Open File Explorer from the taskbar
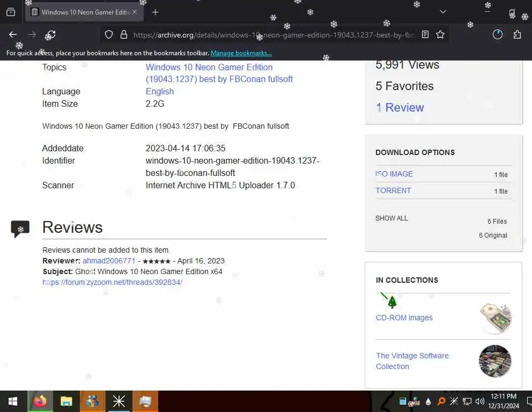532x412 pixels. (66, 402)
